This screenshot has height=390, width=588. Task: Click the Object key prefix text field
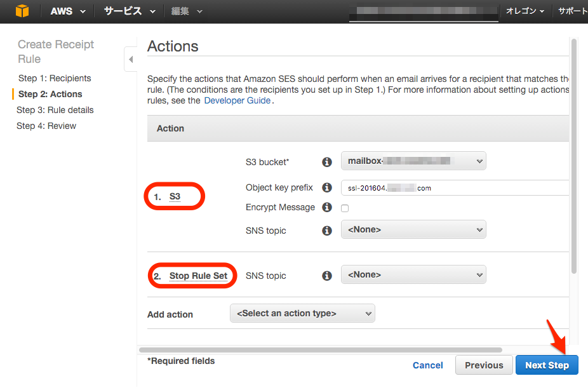(454, 187)
